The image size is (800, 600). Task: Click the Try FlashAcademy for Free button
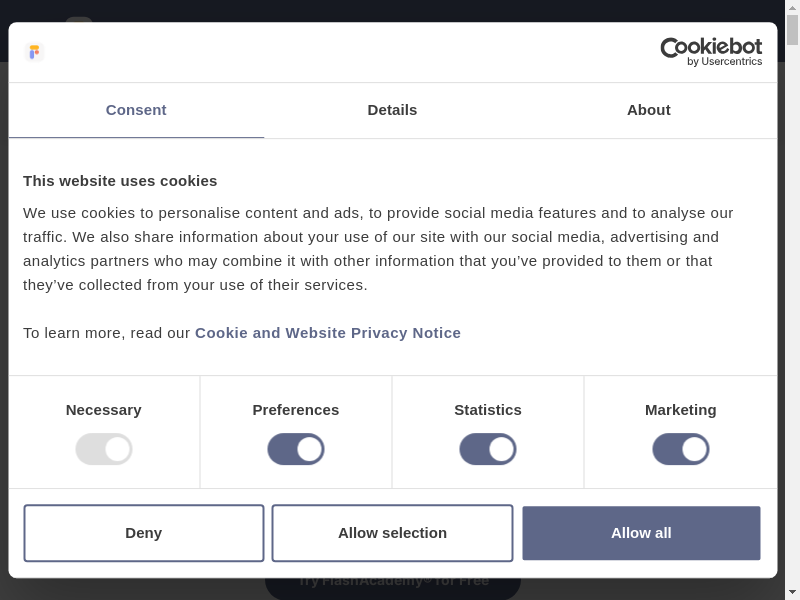click(392, 586)
